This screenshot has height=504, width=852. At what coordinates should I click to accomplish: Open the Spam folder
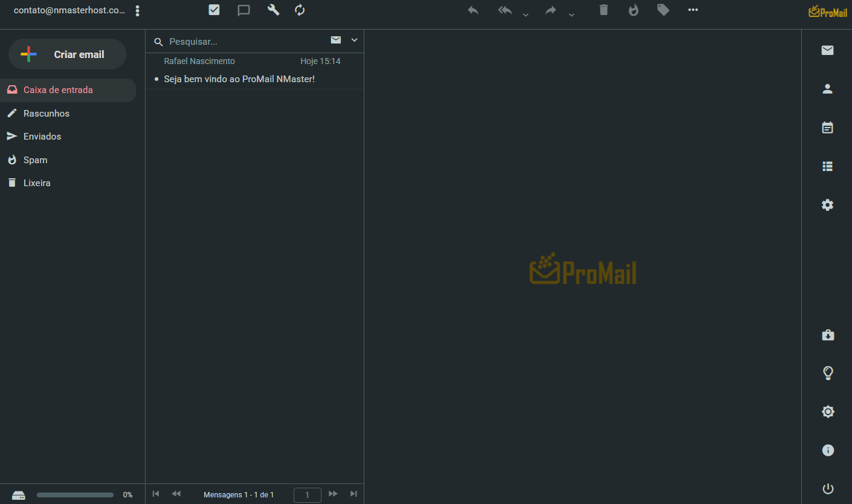click(68, 160)
